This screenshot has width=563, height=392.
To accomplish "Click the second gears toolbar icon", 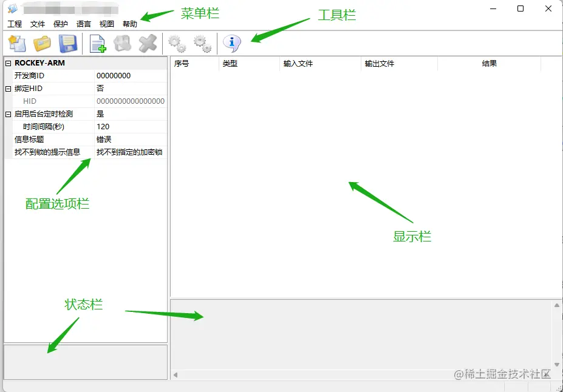I will tap(202, 44).
